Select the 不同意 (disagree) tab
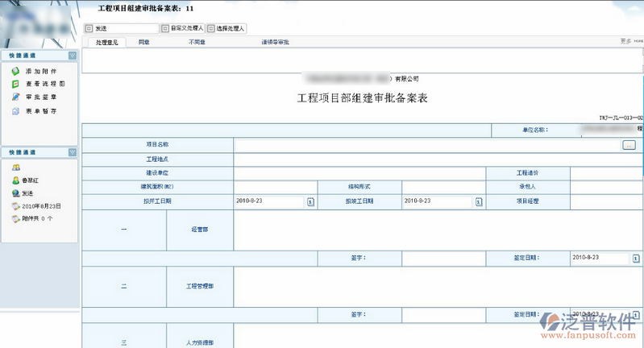 pos(197,42)
